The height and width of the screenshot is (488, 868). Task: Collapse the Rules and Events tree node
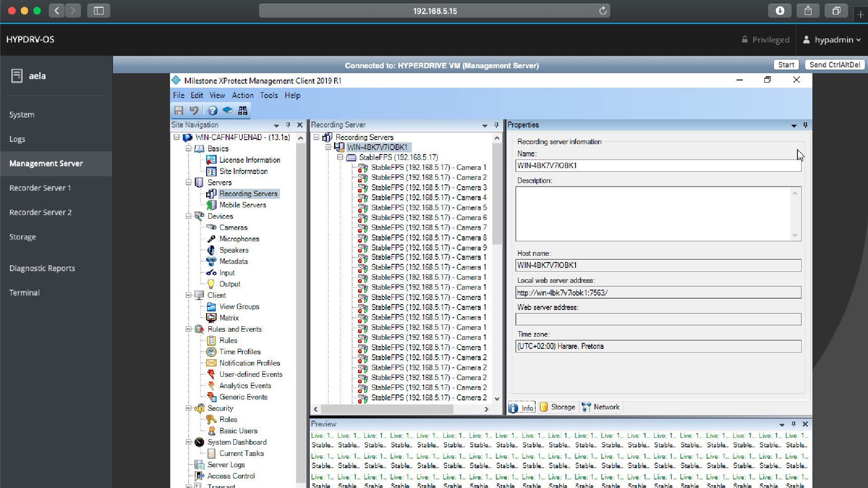click(189, 329)
